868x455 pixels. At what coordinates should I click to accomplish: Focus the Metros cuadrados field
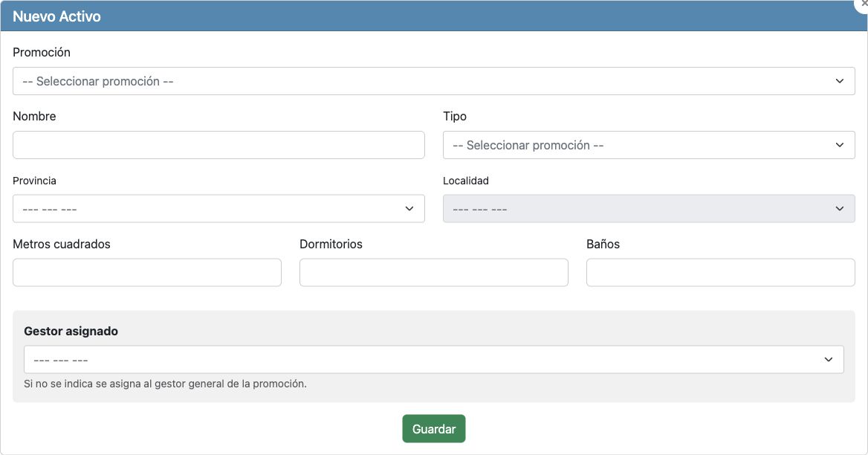click(x=146, y=272)
